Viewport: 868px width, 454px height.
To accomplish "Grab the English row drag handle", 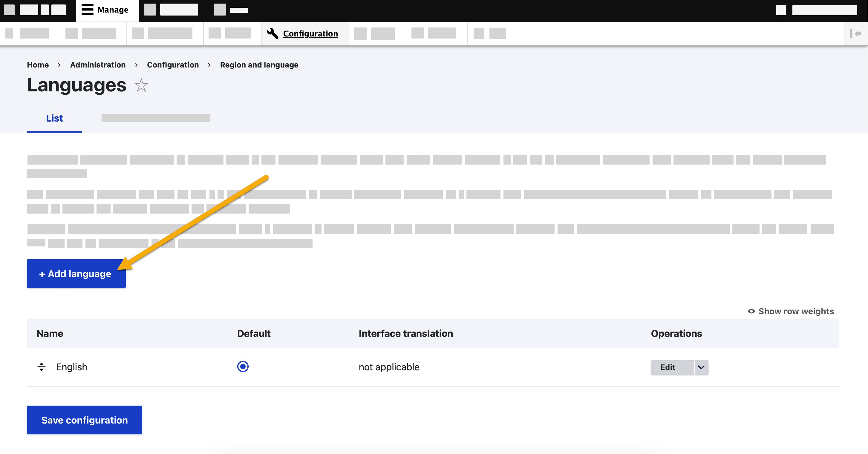I will (42, 367).
